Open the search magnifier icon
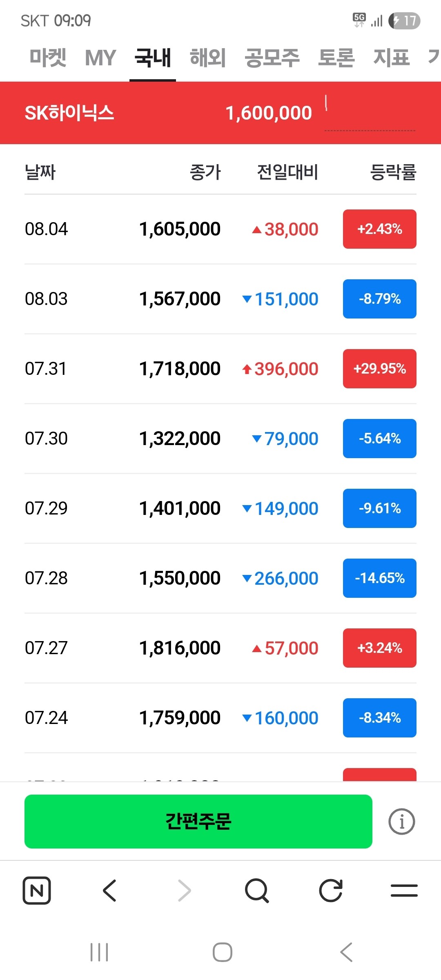This screenshot has width=441, height=980. 257,891
